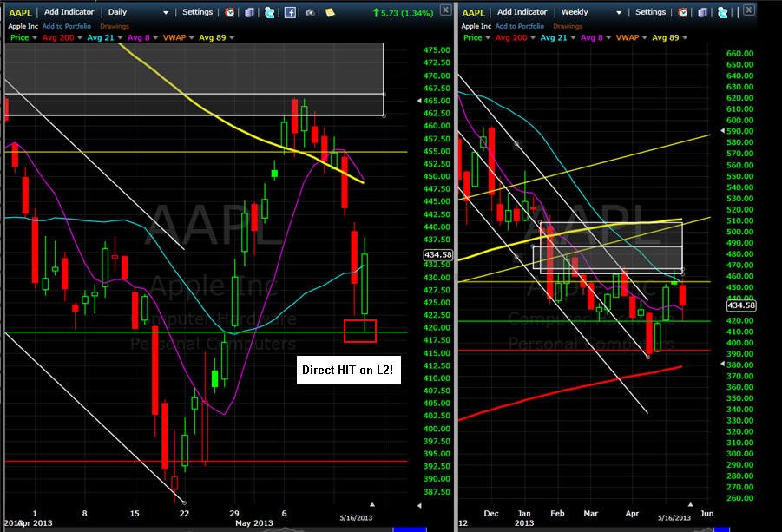Click Add Indicator in the Weekly chart
The height and width of the screenshot is (532, 782).
522,12
